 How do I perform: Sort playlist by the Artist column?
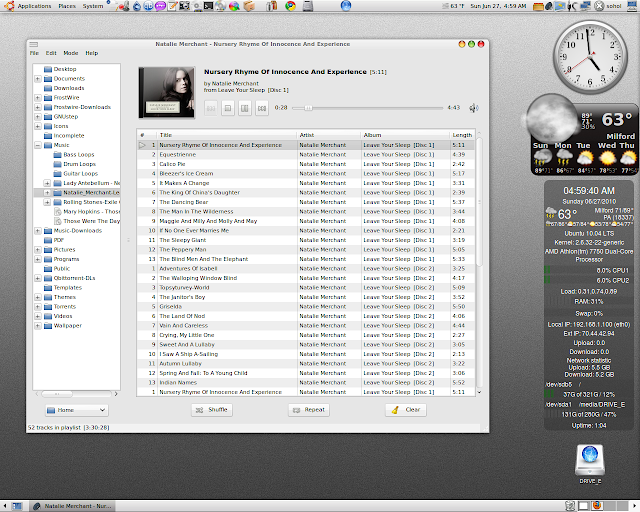329,135
